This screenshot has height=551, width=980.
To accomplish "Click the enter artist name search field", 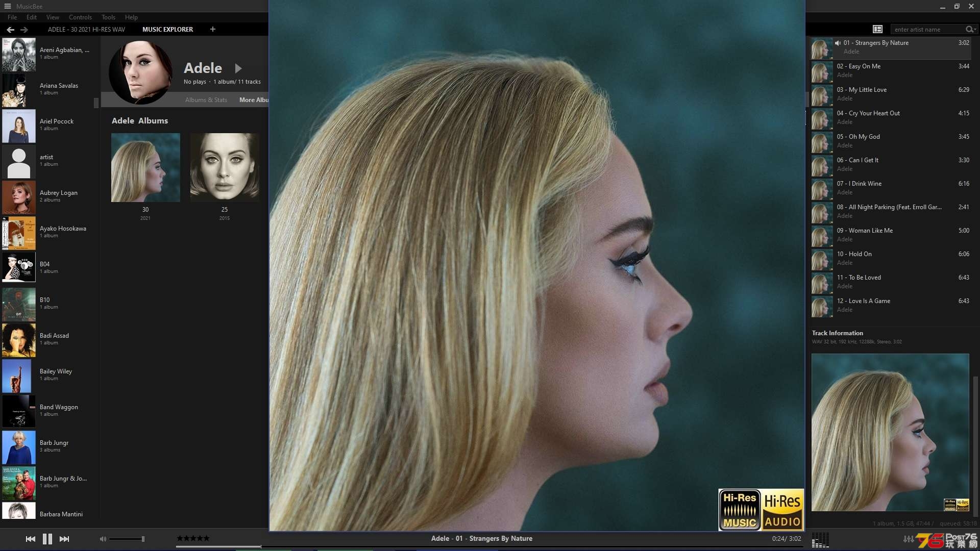I will (928, 30).
